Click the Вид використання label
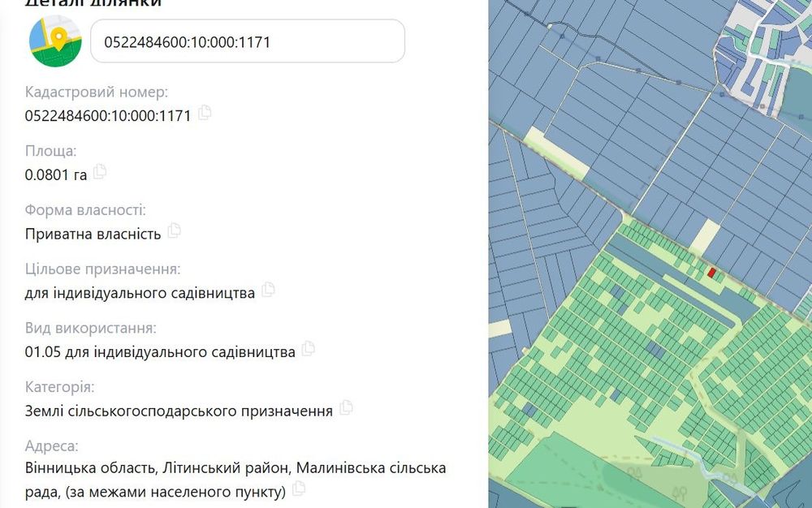Viewport: 812px width, 508px height. click(x=91, y=328)
